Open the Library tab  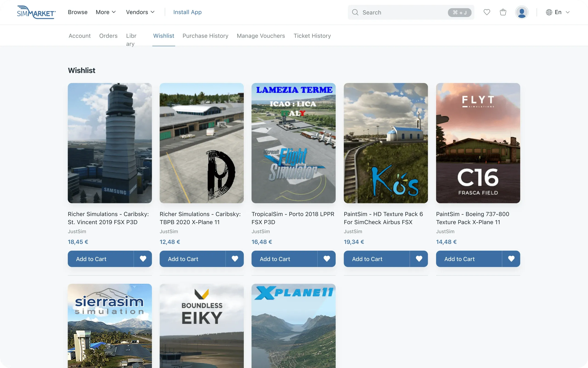[x=131, y=40]
